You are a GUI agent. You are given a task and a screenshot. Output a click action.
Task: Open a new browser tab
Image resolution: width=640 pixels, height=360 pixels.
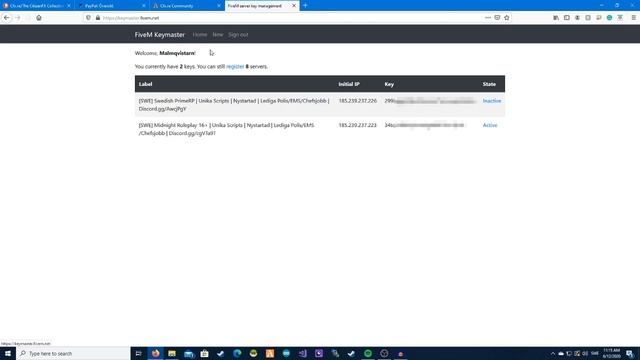tap(305, 5)
